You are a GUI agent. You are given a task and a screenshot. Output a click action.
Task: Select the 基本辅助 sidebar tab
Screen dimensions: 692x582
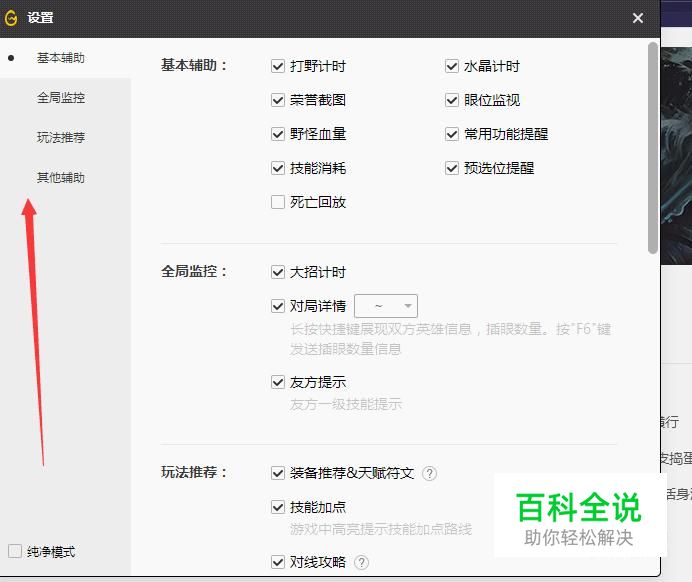click(61, 58)
